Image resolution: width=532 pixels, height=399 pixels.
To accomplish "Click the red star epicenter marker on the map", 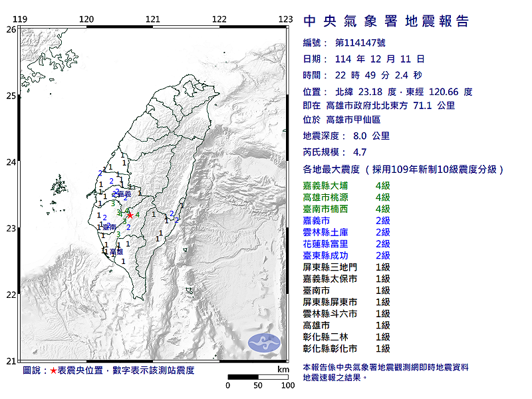I will pos(130,215).
